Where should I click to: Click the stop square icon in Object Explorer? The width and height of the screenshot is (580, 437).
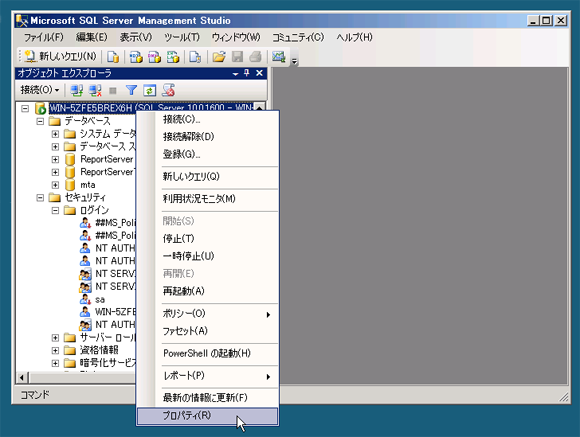pos(113,90)
